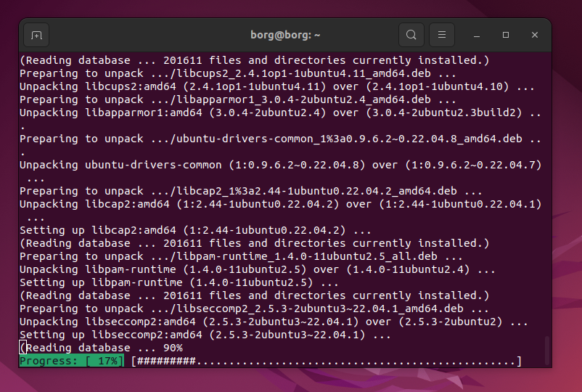
Task: Click the search magnifier icon
Action: pos(411,35)
